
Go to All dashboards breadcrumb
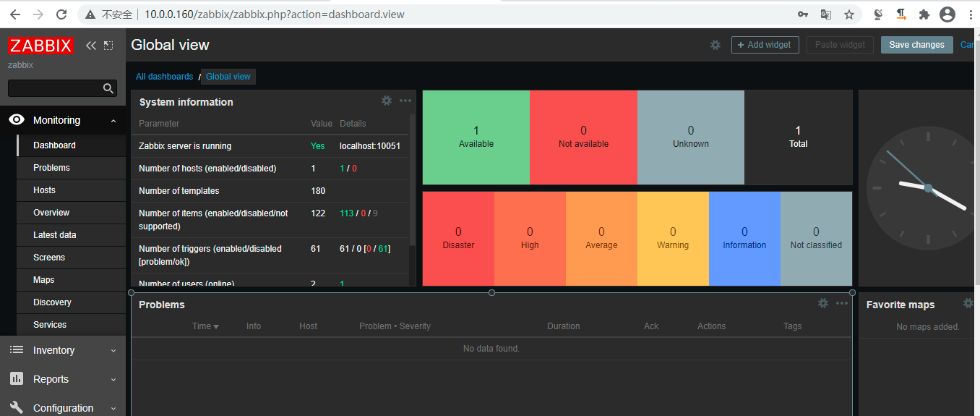point(165,77)
